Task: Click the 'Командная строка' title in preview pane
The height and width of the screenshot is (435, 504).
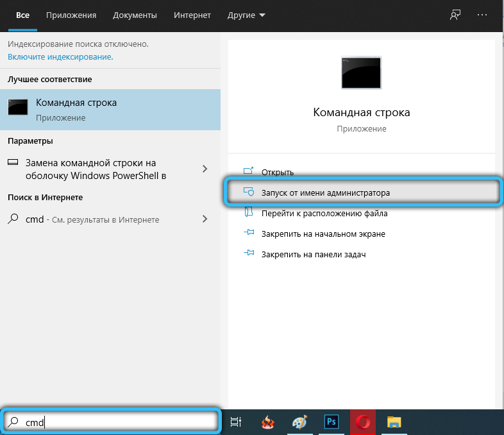Action: pyautogui.click(x=361, y=112)
